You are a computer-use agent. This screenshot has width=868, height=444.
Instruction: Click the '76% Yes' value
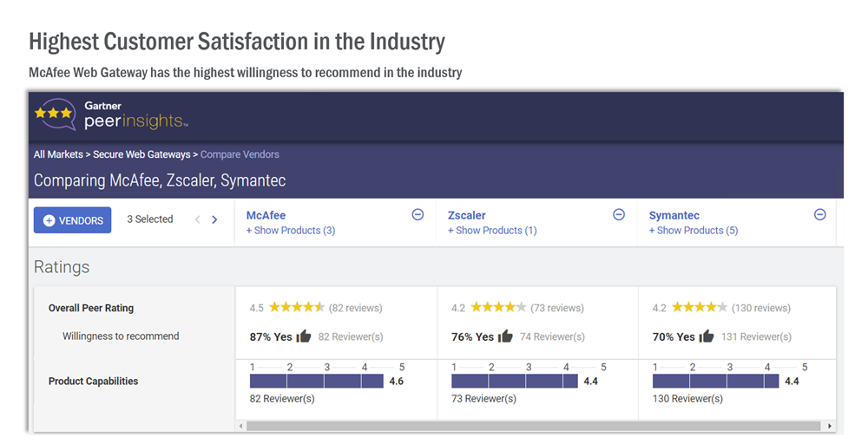tap(472, 336)
